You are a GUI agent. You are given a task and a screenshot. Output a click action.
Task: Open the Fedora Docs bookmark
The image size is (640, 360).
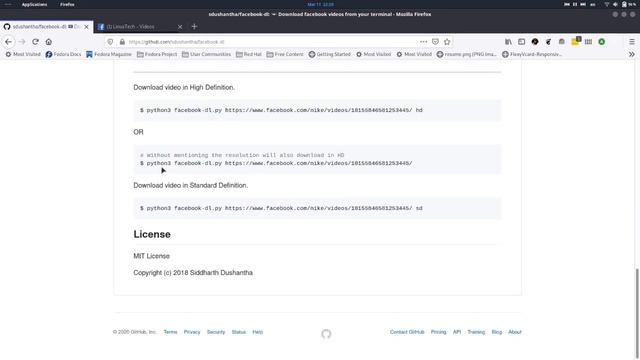click(x=63, y=54)
